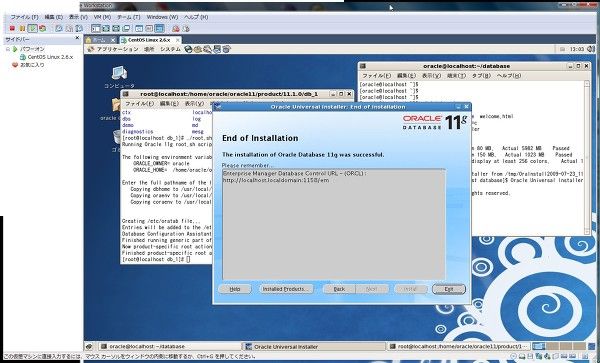Open ヘルプ(H) menu in oracle@localhost terminal
Viewport: 600px width, 363px height.
click(509, 76)
